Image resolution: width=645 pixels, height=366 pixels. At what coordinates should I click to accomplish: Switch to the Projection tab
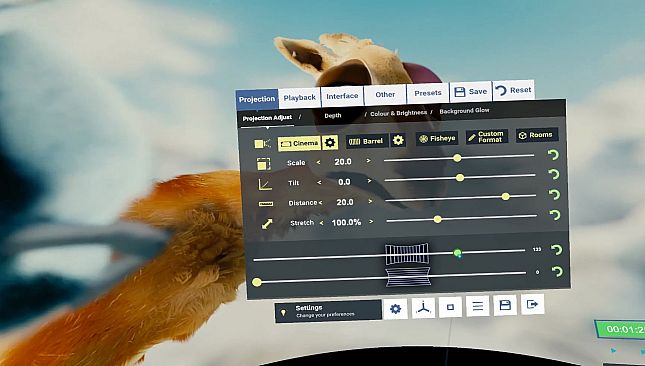pos(257,100)
